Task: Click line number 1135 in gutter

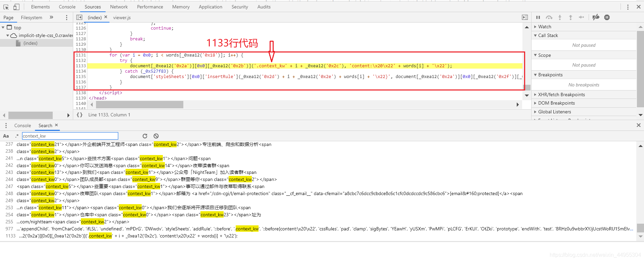Action: (81, 76)
